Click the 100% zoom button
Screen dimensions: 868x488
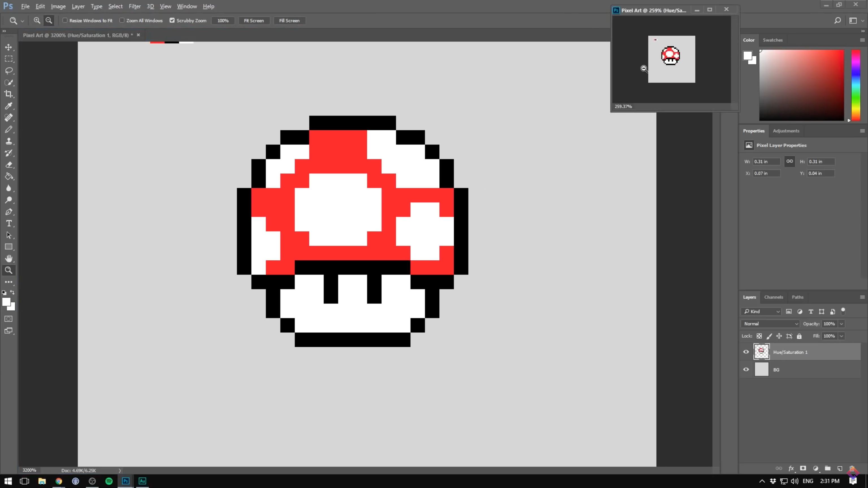[223, 21]
